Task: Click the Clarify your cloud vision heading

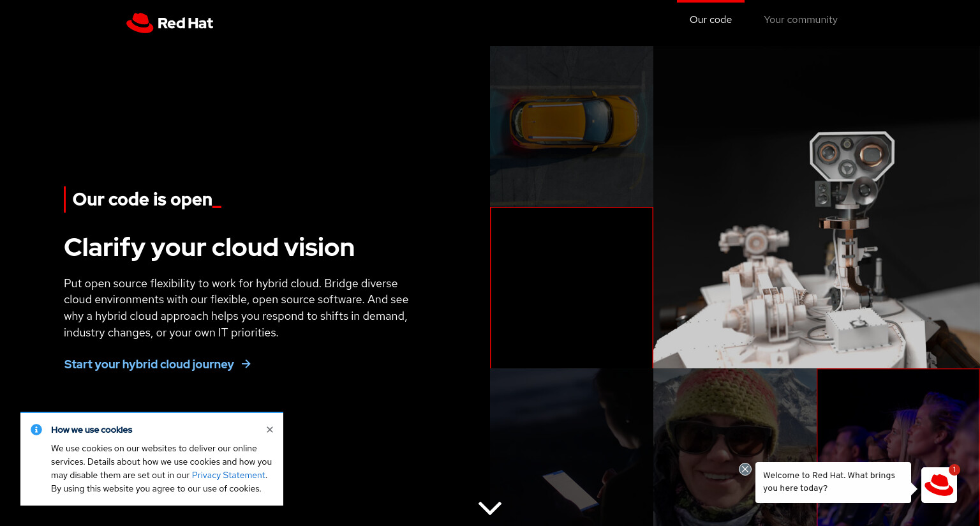Action: 209,248
